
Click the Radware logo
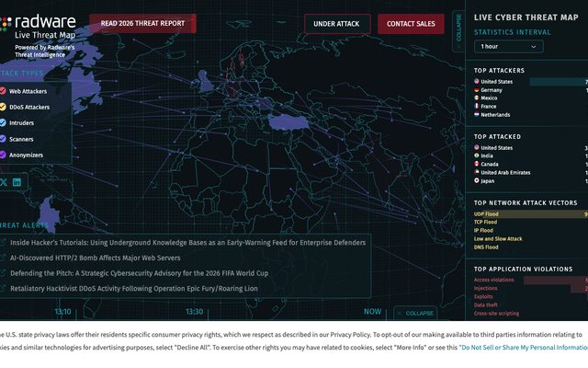(x=38, y=22)
